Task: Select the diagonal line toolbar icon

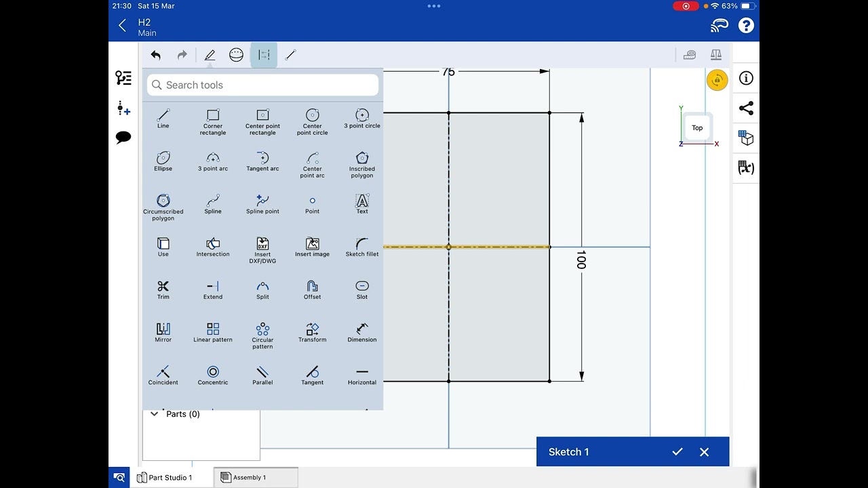Action: pos(290,55)
